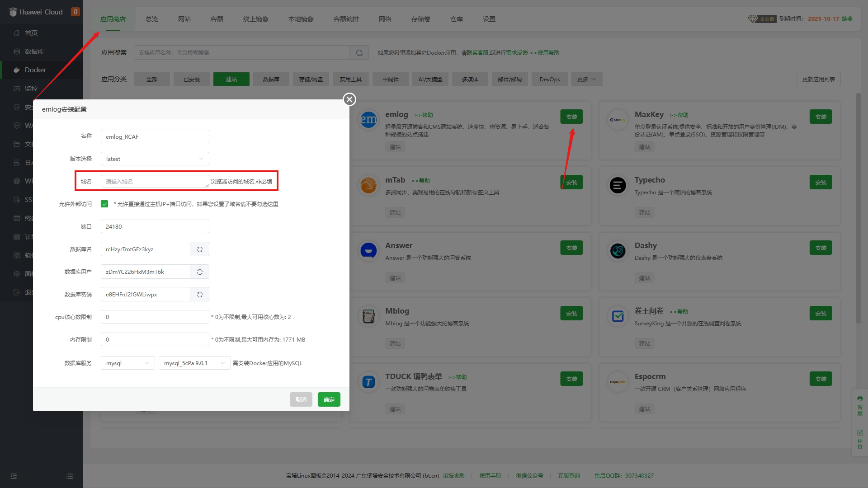Focus the app name input field

(x=155, y=137)
